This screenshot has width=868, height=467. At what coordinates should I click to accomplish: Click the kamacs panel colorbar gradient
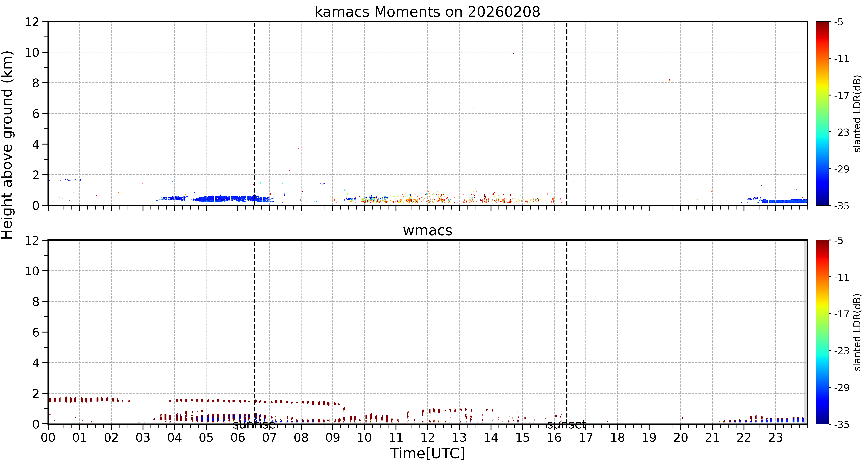tap(823, 113)
